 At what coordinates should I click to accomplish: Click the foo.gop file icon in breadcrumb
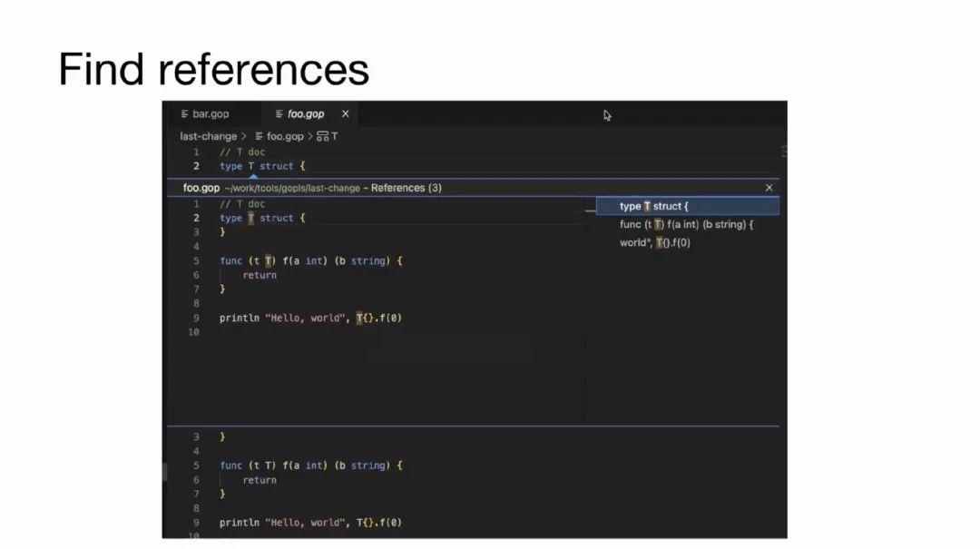coord(259,136)
